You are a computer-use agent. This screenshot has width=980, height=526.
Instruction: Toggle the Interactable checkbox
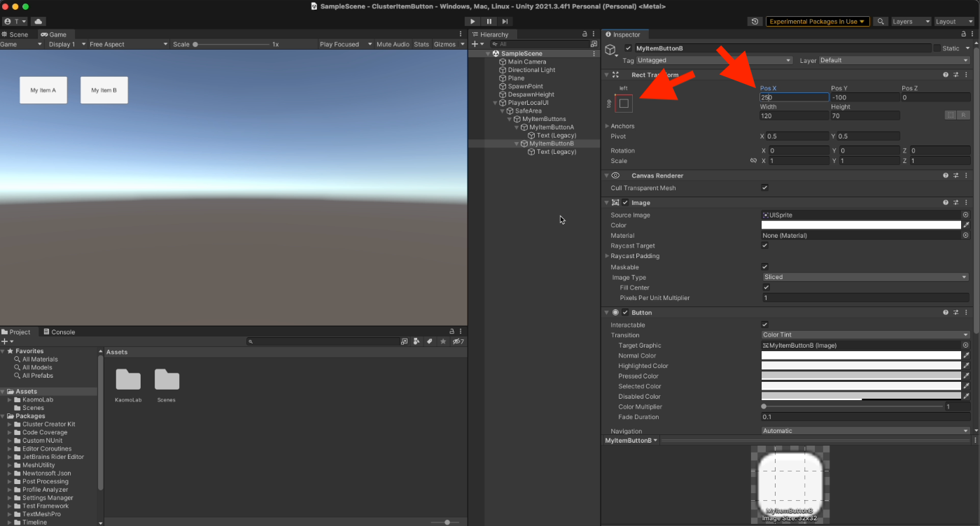point(764,325)
